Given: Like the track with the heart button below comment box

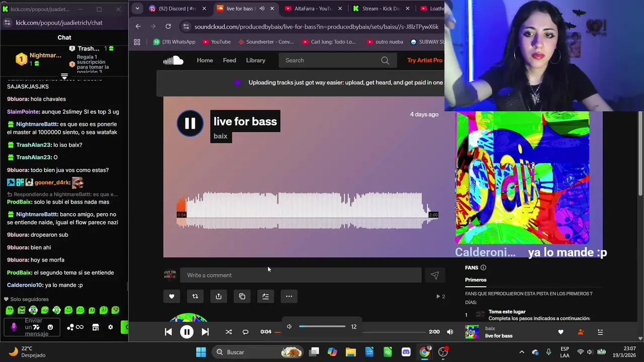Looking at the screenshot, I should tap(172, 296).
